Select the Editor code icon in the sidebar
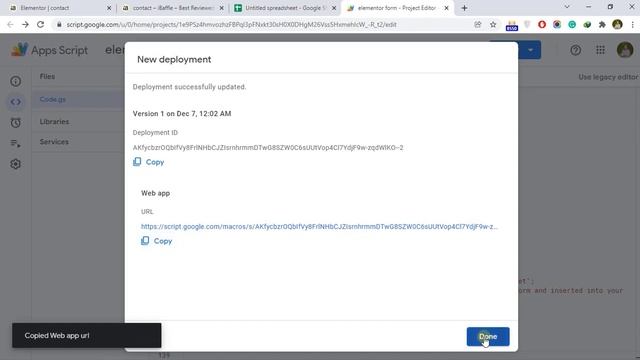 click(16, 102)
